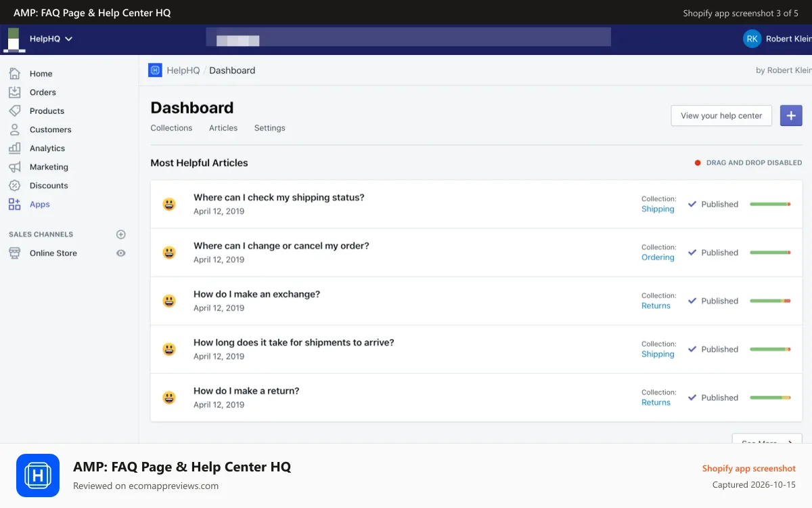This screenshot has width=812, height=508.
Task: Click the Shipping collection on shipments arrive row
Action: click(658, 354)
